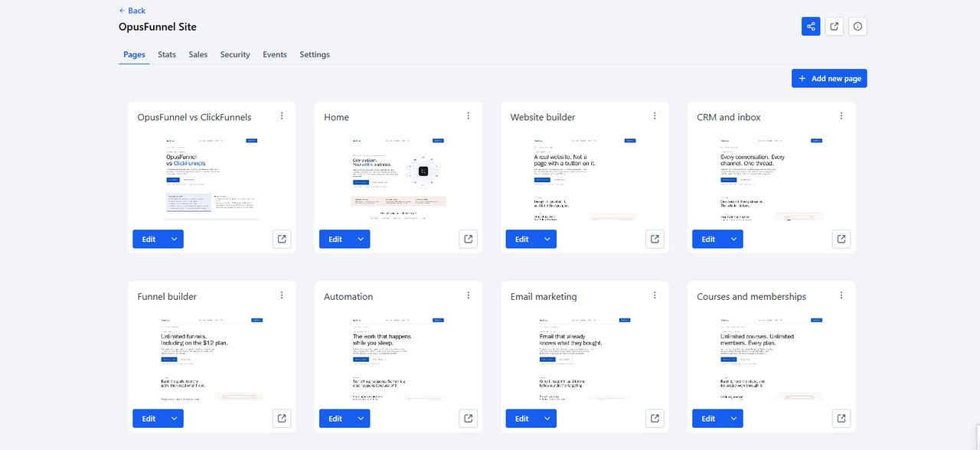This screenshot has width=980, height=450.
Task: Open three-dot menu for Automation page
Action: [469, 295]
